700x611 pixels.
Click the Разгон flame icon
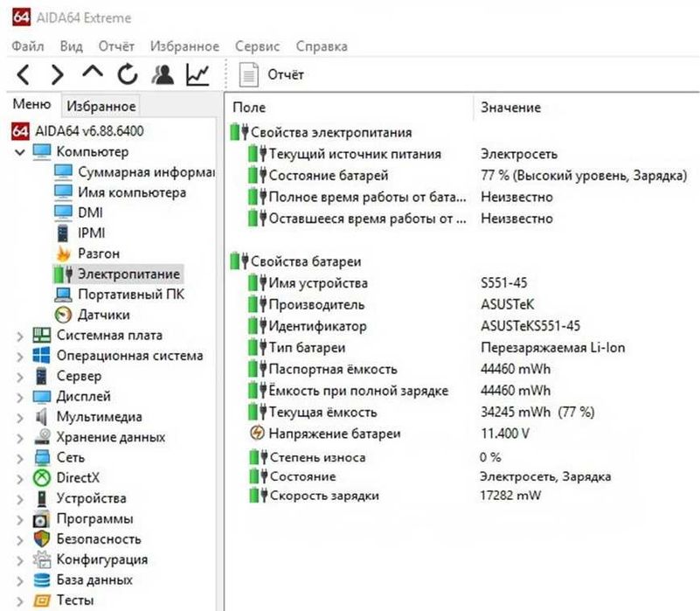click(63, 253)
